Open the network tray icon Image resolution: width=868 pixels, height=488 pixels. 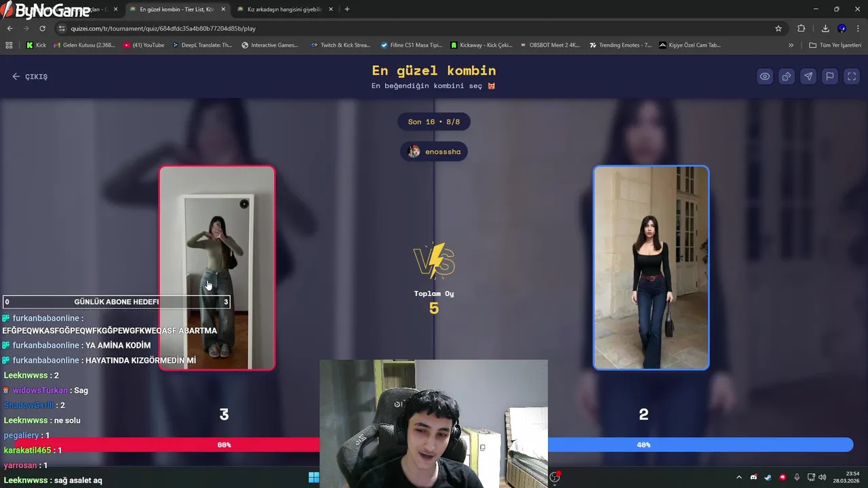pos(811,477)
